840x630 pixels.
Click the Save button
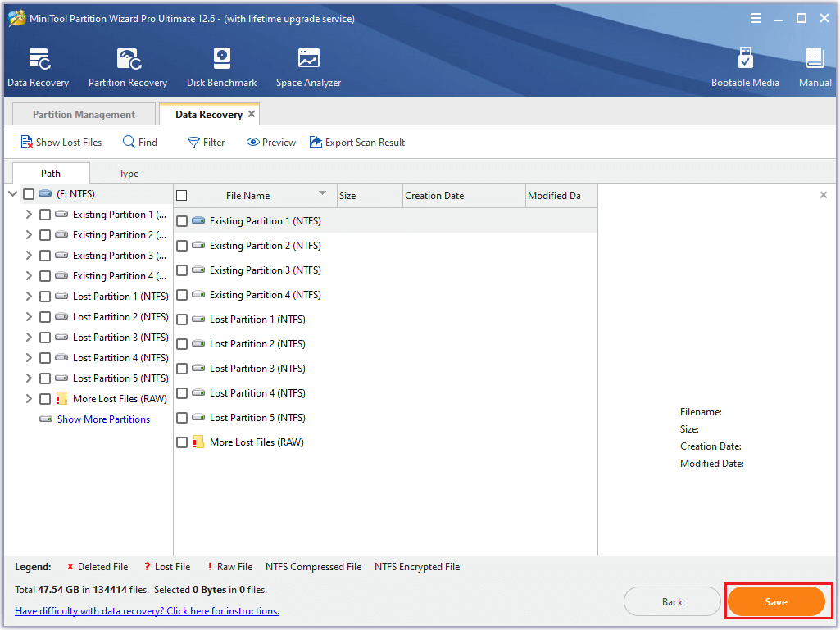pyautogui.click(x=776, y=601)
